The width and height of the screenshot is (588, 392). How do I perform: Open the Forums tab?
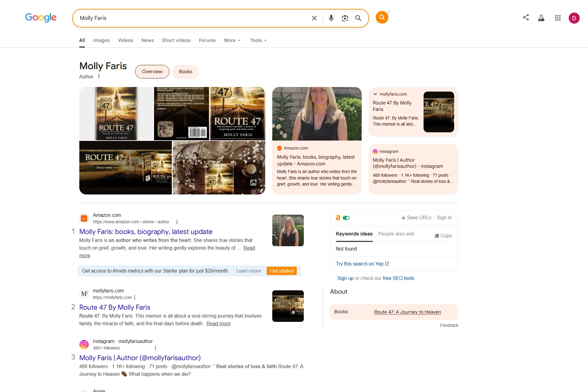click(x=207, y=40)
